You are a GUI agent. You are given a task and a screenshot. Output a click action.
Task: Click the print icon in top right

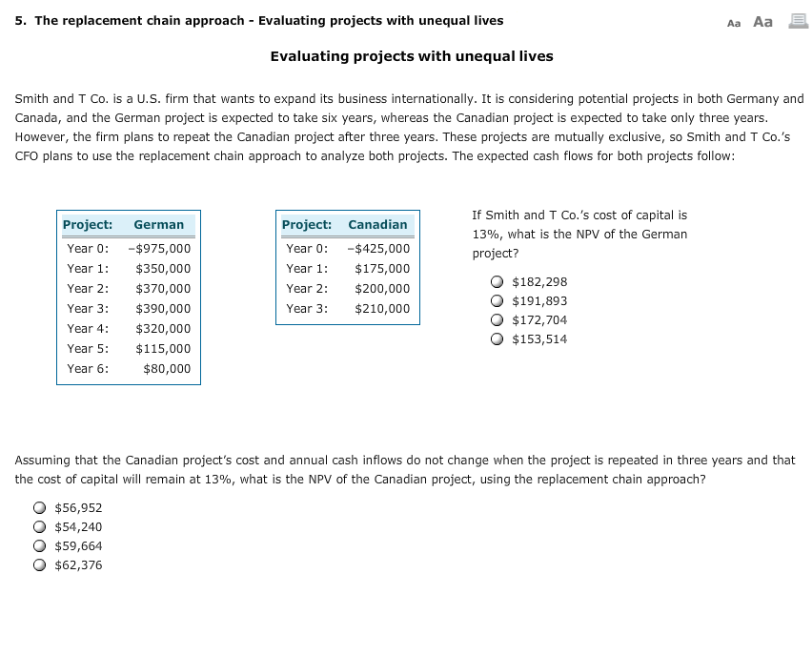click(x=796, y=21)
